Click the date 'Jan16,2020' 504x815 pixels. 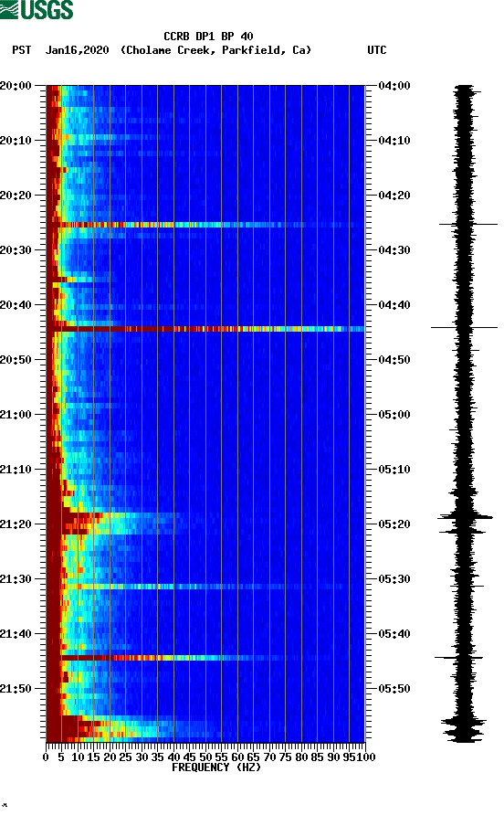(78, 50)
